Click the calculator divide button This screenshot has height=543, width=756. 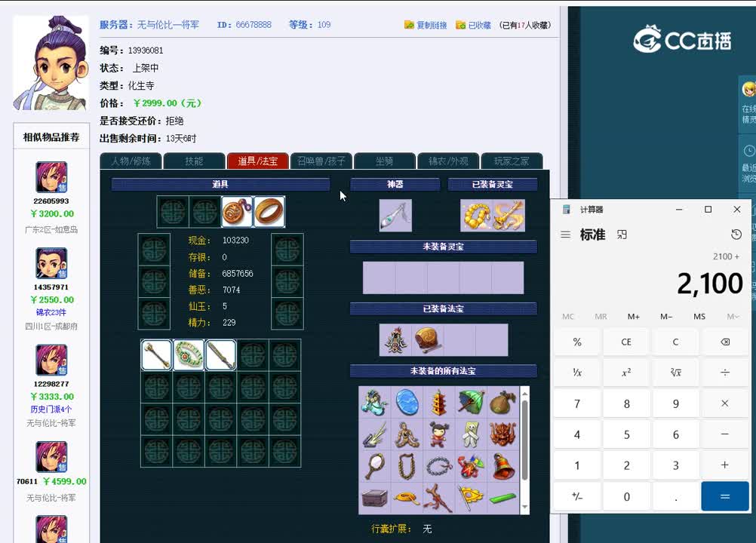(x=725, y=373)
